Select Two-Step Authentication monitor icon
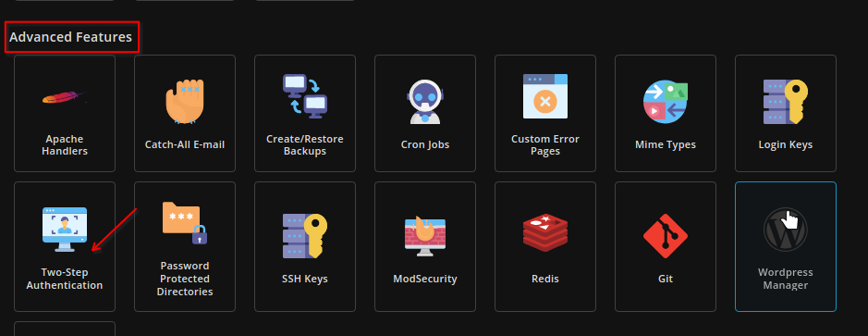This screenshot has height=336, width=868. [65, 230]
